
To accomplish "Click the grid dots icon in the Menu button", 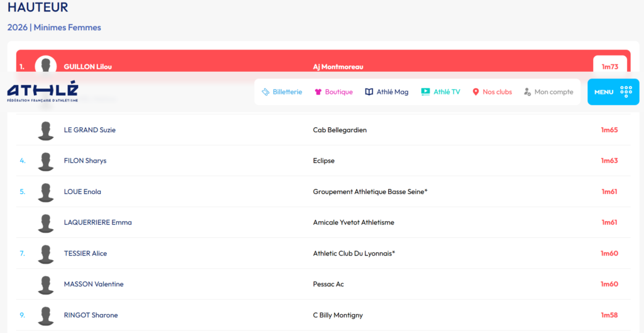I will click(x=626, y=92).
